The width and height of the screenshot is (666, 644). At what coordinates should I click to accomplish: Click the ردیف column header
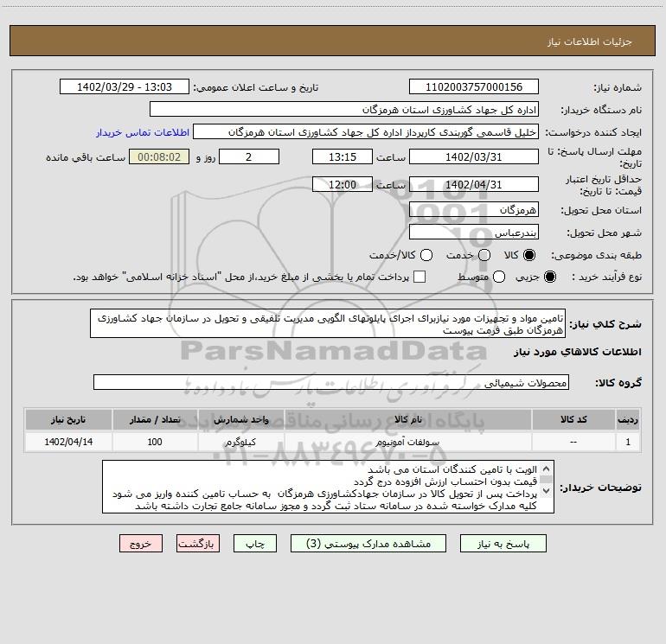(628, 419)
